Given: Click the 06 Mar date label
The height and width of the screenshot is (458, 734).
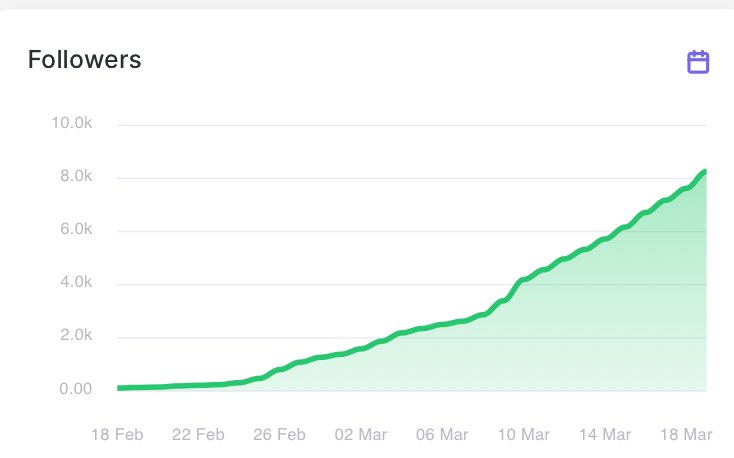Looking at the screenshot, I should click(442, 435).
